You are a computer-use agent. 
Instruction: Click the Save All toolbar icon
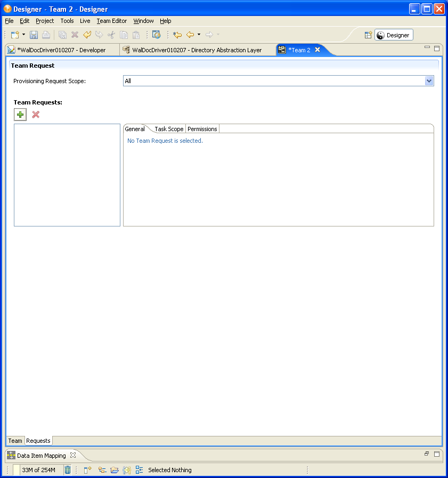click(x=62, y=35)
